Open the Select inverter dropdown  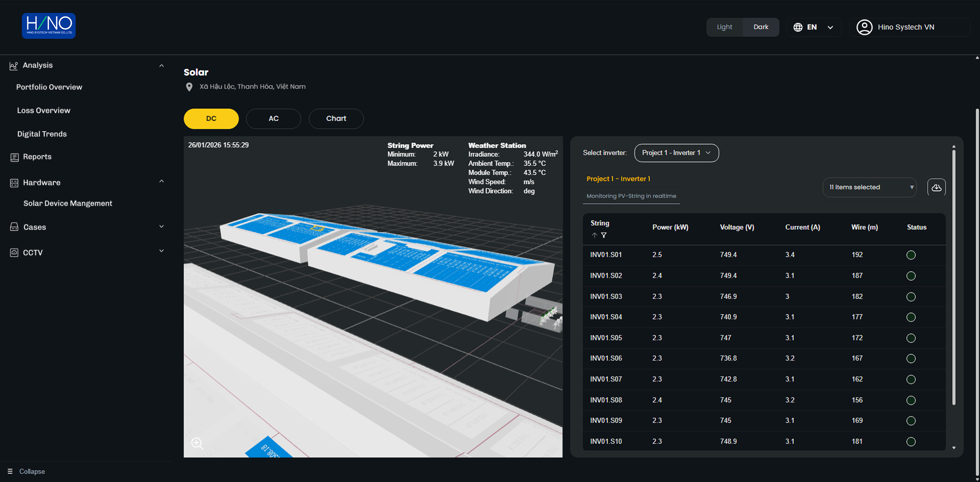(x=676, y=153)
